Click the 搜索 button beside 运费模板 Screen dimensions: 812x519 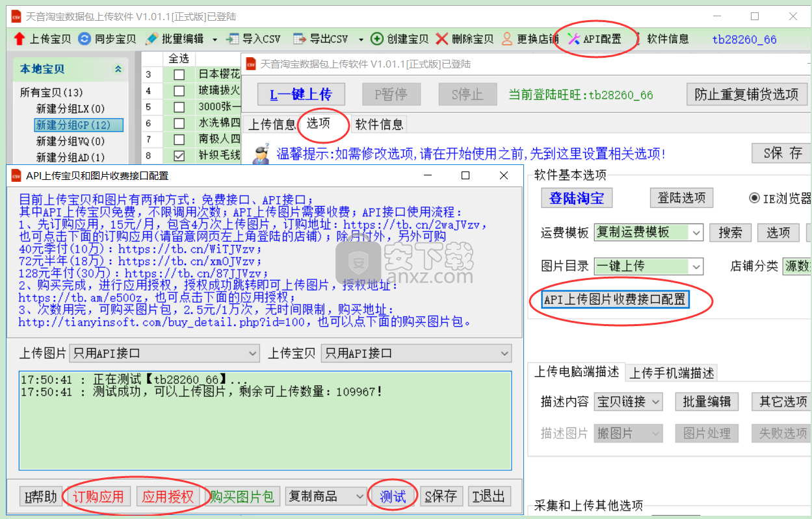click(x=730, y=233)
